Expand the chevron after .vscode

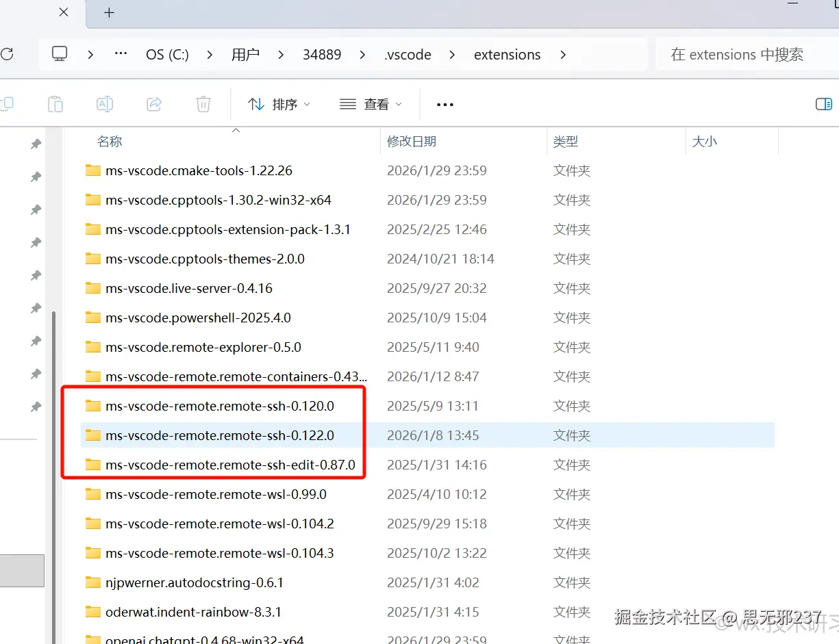[x=452, y=55]
